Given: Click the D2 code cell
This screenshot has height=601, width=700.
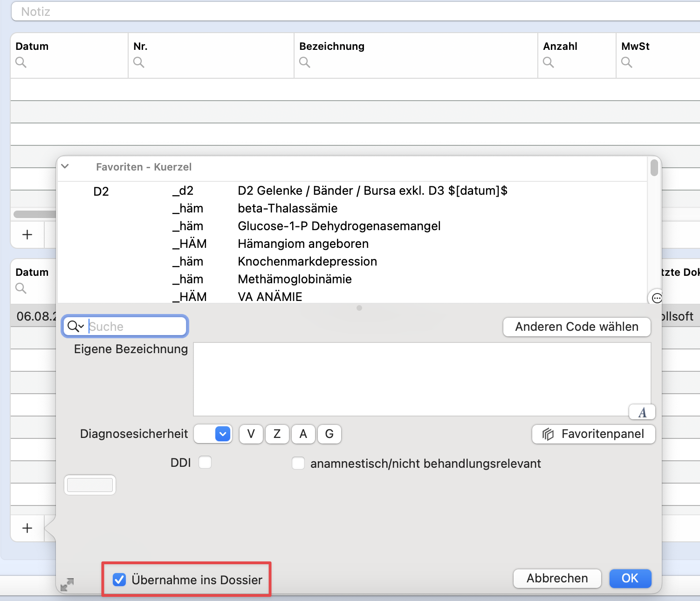Looking at the screenshot, I should coord(101,191).
